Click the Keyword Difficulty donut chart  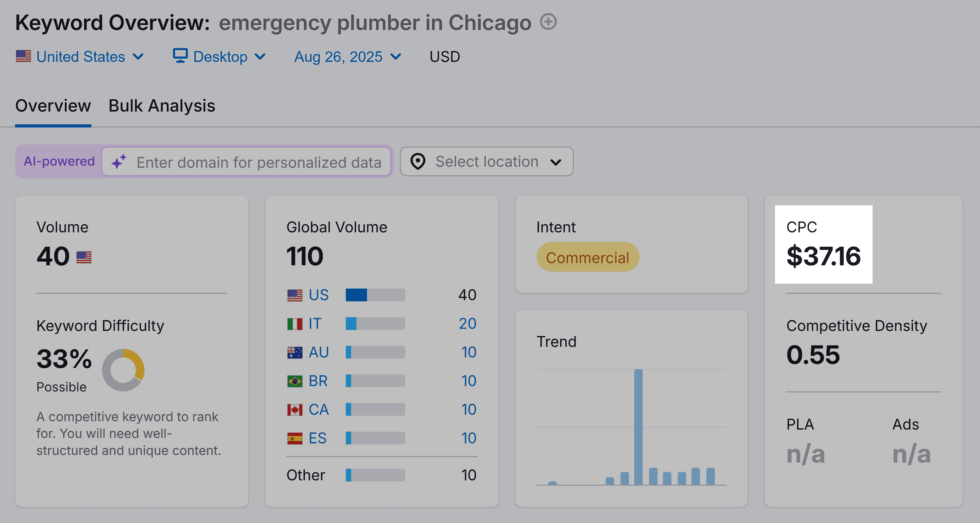pos(123,370)
